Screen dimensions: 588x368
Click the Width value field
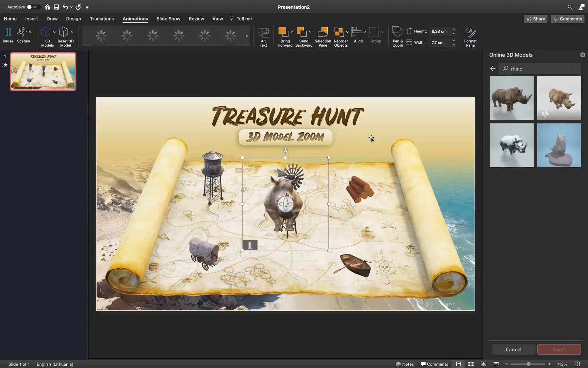(x=440, y=43)
